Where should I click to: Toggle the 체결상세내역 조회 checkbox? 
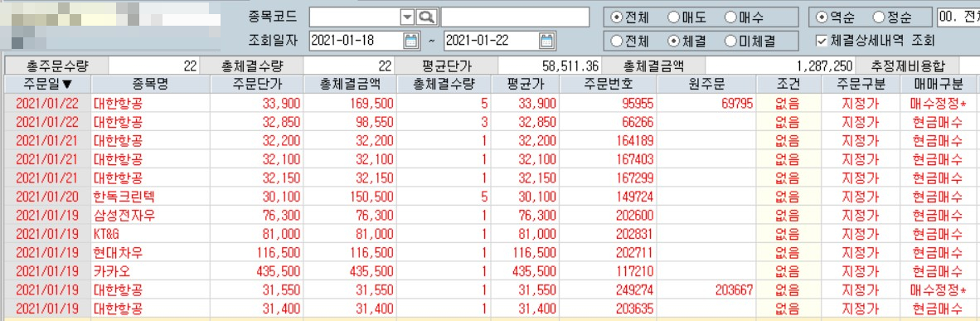(822, 41)
